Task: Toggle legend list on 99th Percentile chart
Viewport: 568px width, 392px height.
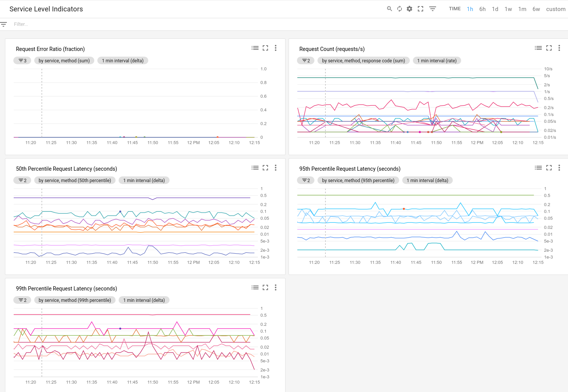Action: coord(255,287)
